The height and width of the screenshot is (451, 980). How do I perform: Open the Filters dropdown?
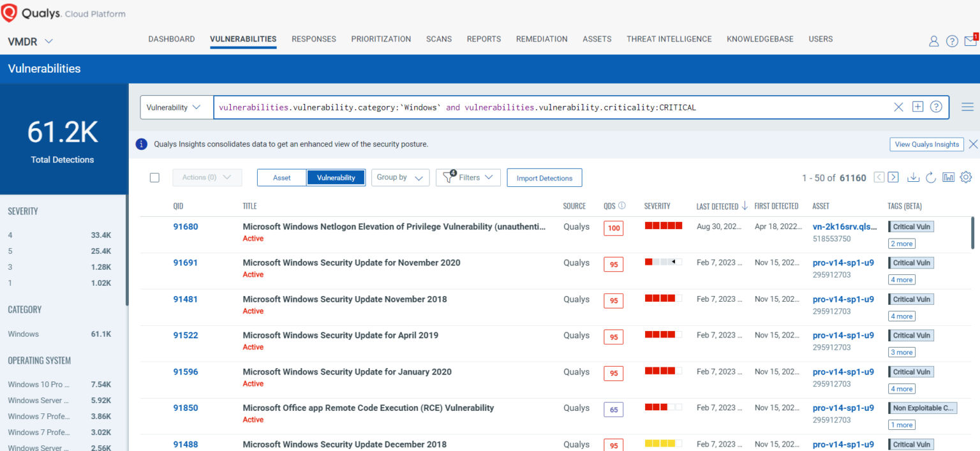468,177
